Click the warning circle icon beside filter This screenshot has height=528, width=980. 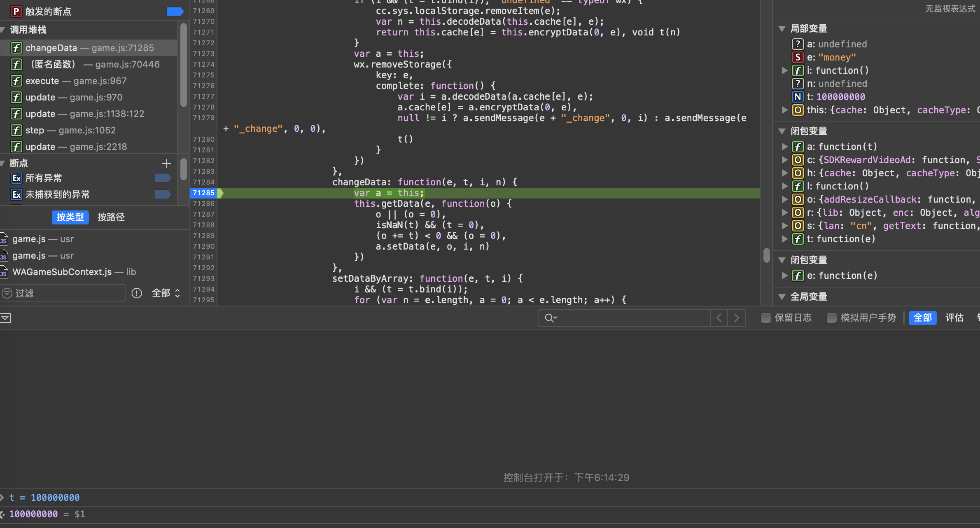coord(136,293)
